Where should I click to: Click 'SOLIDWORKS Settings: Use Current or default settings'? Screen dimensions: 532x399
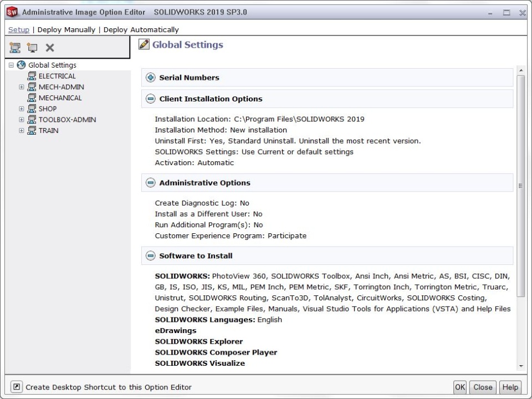pyautogui.click(x=254, y=152)
